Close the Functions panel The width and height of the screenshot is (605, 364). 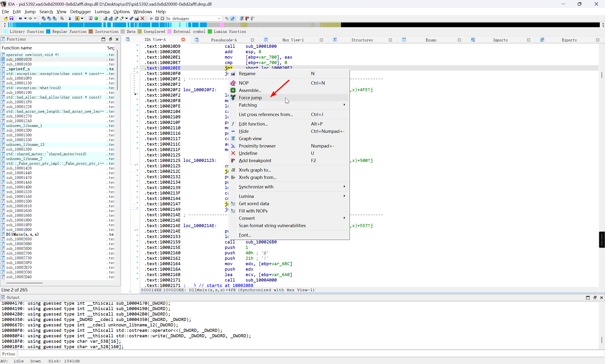tap(117, 39)
